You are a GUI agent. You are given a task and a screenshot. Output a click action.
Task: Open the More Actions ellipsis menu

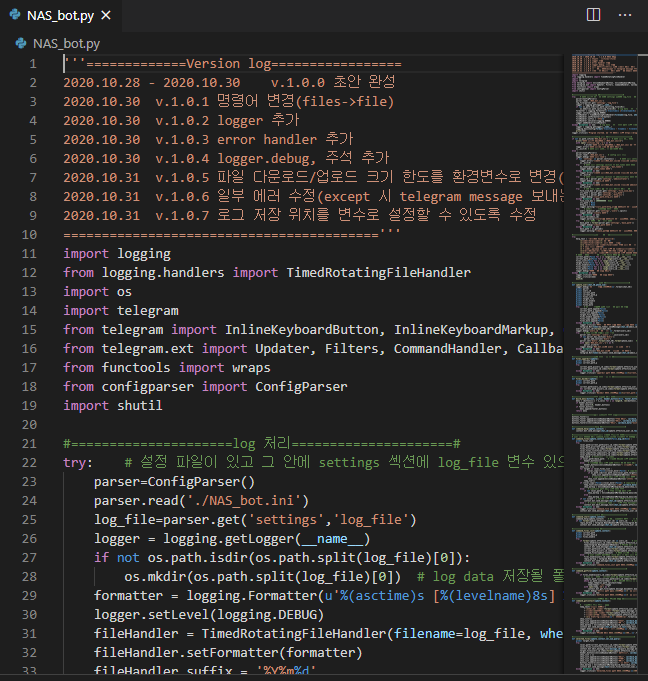[625, 15]
